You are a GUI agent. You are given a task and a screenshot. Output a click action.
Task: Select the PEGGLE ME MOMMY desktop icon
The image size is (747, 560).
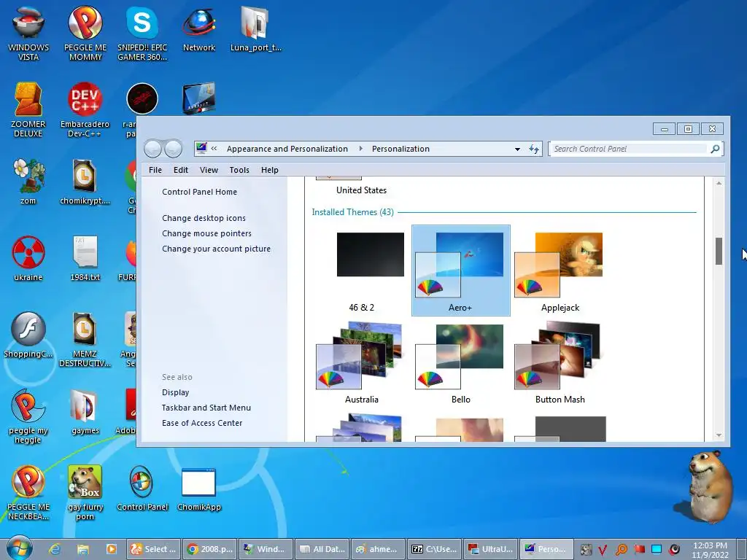pos(85,34)
